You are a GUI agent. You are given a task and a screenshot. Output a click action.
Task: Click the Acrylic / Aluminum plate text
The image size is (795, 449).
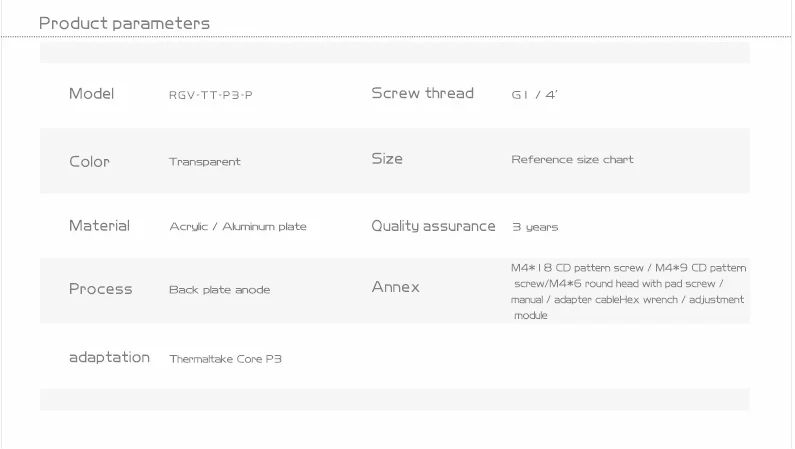coord(238,227)
